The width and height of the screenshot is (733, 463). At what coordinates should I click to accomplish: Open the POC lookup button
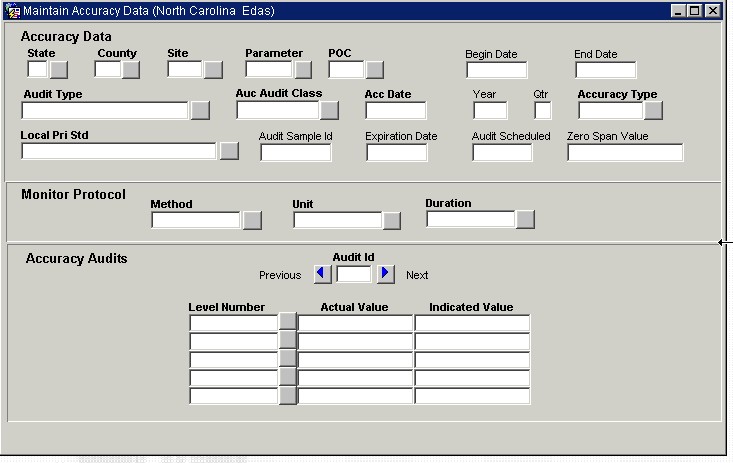374,70
